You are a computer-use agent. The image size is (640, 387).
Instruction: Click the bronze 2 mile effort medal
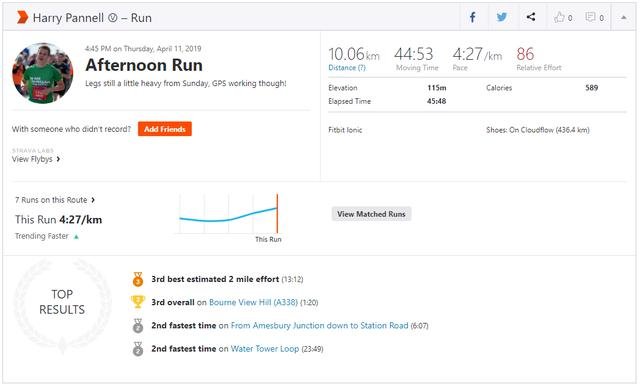[138, 279]
